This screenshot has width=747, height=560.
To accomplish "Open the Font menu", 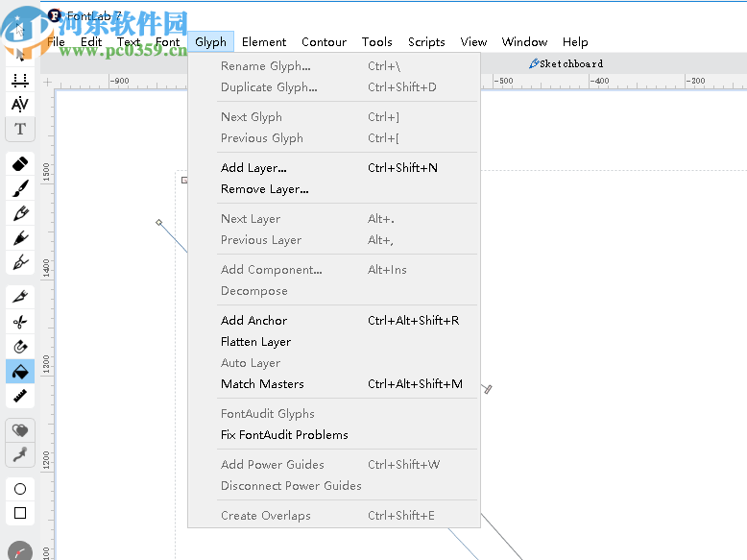I will click(168, 42).
